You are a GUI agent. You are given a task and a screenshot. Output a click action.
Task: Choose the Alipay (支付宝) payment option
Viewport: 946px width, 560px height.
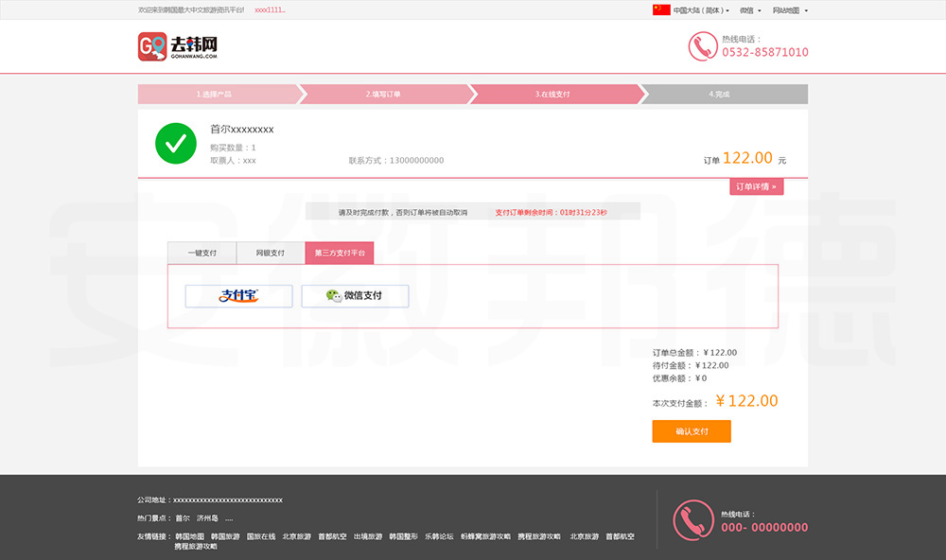[x=239, y=296]
